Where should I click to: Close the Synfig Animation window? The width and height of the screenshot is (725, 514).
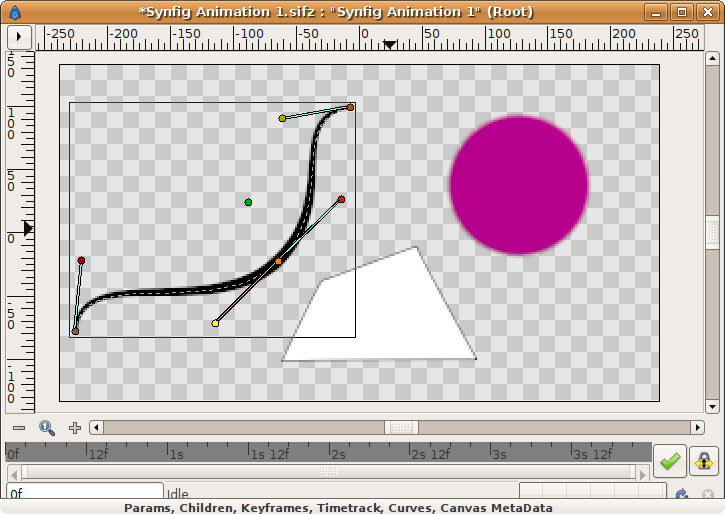click(708, 12)
